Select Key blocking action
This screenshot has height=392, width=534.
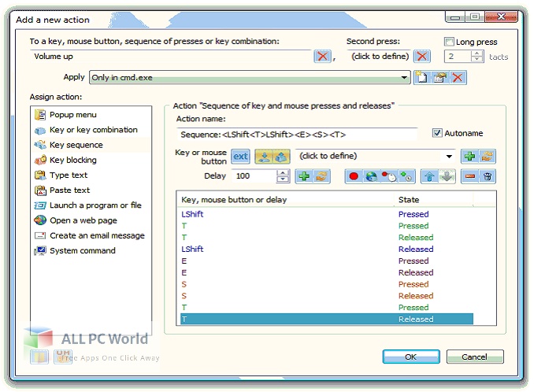[91, 160]
